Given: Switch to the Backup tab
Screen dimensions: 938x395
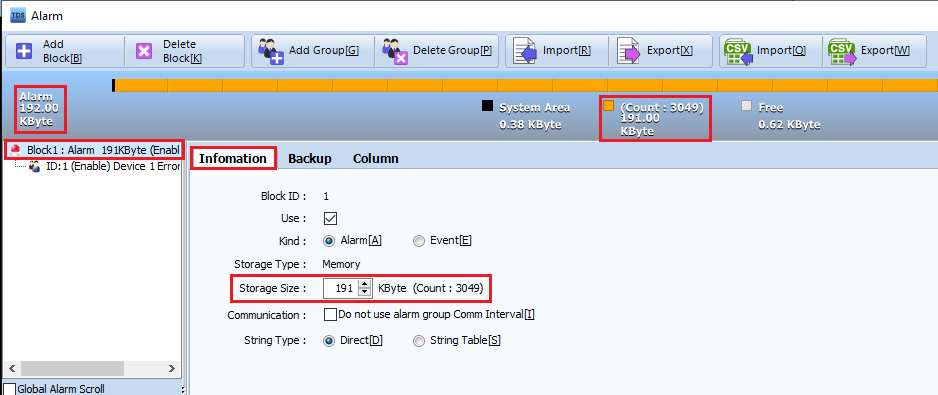Looking at the screenshot, I should click(x=309, y=159).
